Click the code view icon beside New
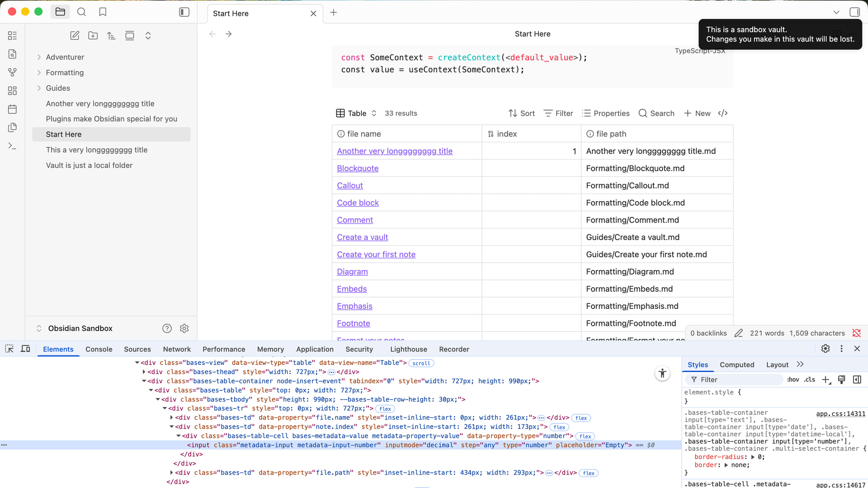This screenshot has height=488, width=868. 722,114
